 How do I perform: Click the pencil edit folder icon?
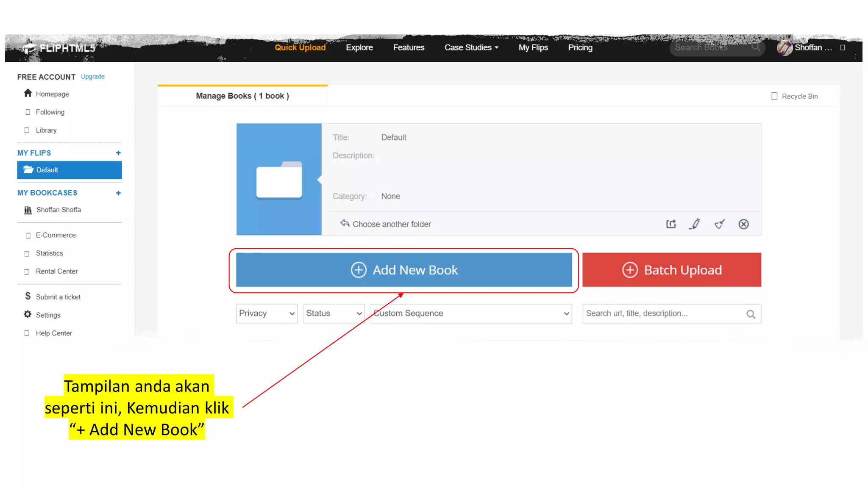tap(695, 224)
